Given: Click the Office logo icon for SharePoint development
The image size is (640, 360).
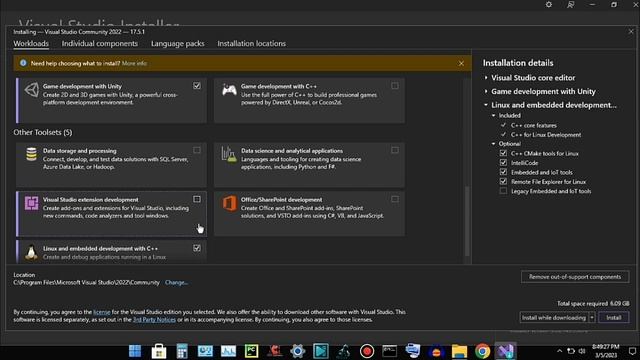Looking at the screenshot, I should [229, 203].
